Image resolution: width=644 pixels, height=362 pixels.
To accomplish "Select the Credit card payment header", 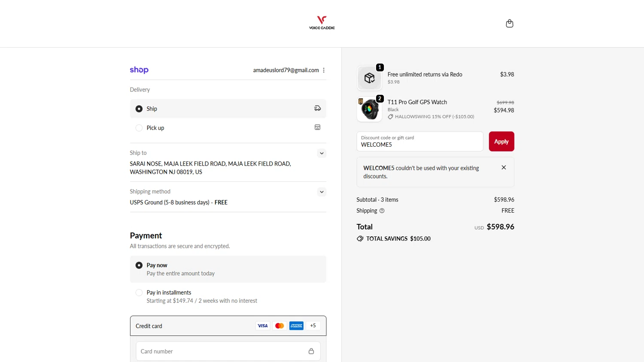I will (x=228, y=326).
